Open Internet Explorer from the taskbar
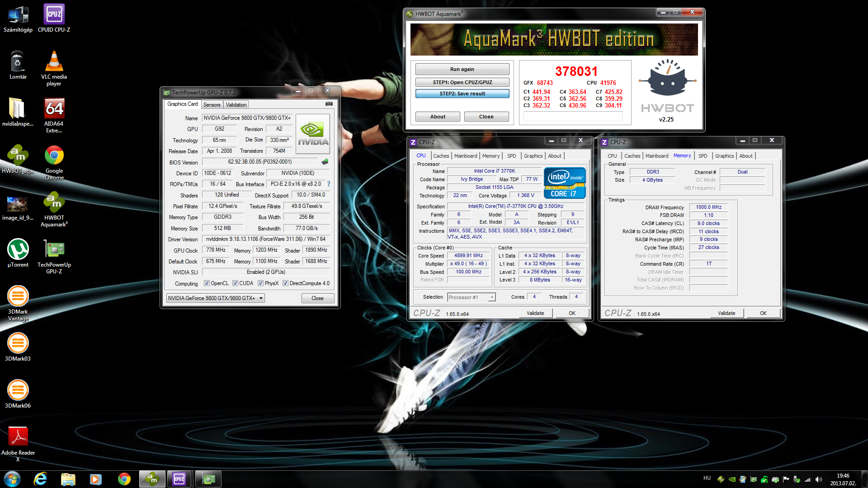Viewport: 868px width, 488px height. coord(40,479)
